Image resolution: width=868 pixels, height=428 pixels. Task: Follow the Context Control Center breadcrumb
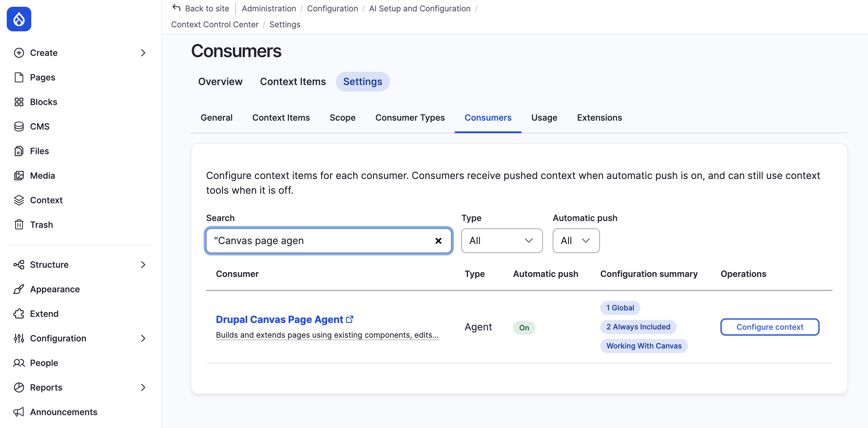(215, 24)
